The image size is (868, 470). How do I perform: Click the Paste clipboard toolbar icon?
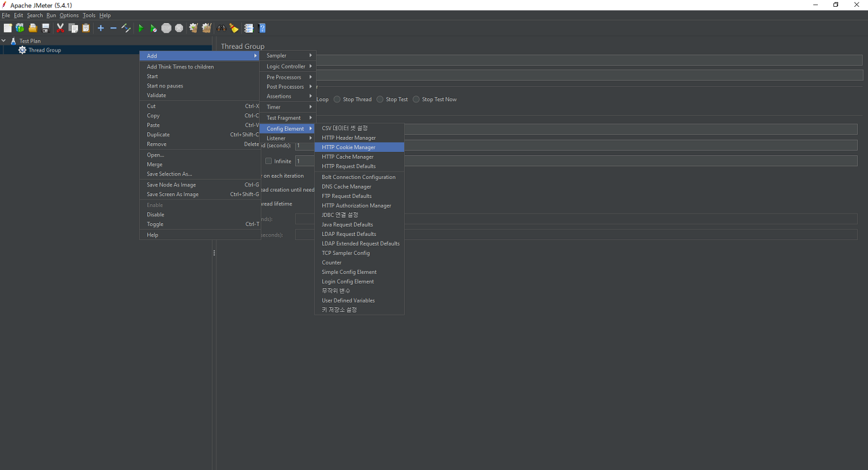point(86,28)
